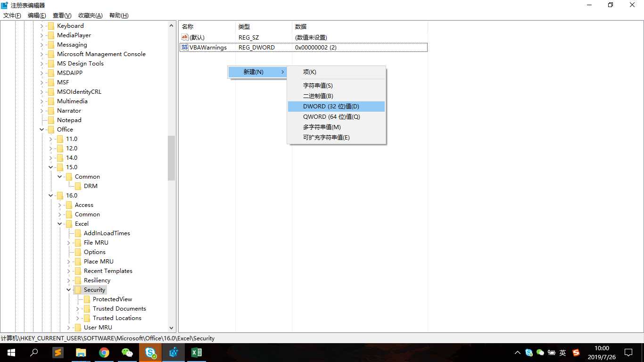Open taskbar search magnifier
Viewport: 644px width, 362px height.
(x=34, y=353)
